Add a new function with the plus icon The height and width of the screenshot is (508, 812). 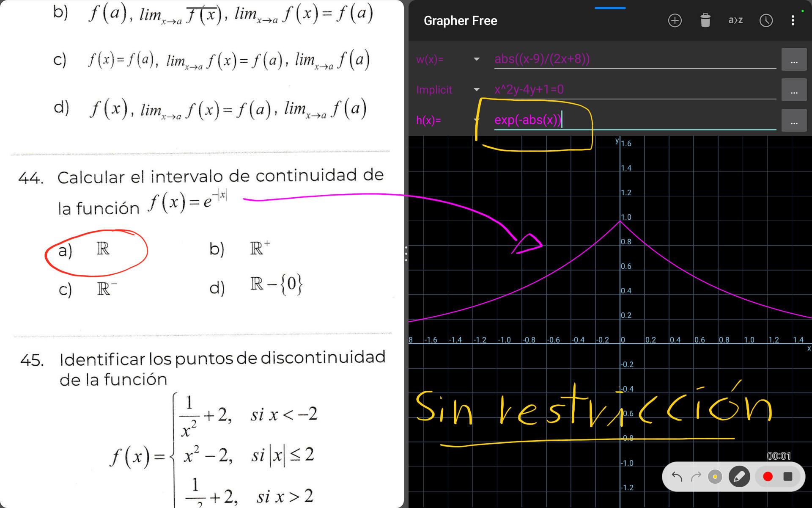[x=675, y=20]
